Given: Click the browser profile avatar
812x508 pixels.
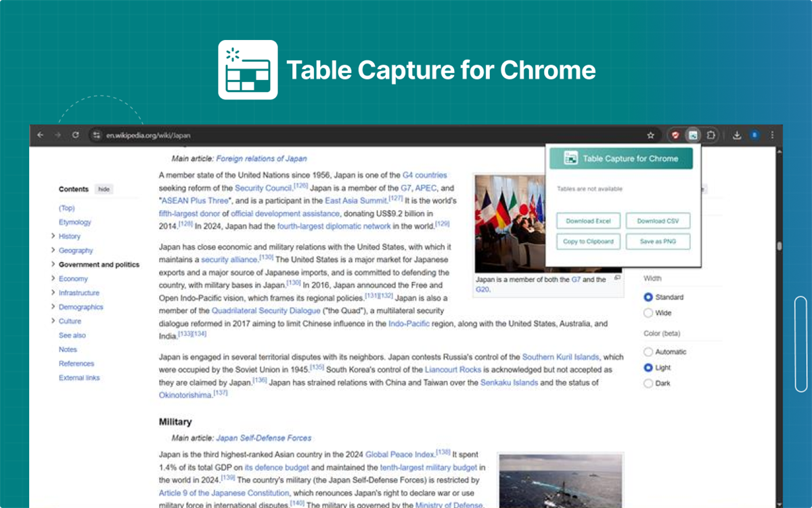Looking at the screenshot, I should [x=754, y=135].
